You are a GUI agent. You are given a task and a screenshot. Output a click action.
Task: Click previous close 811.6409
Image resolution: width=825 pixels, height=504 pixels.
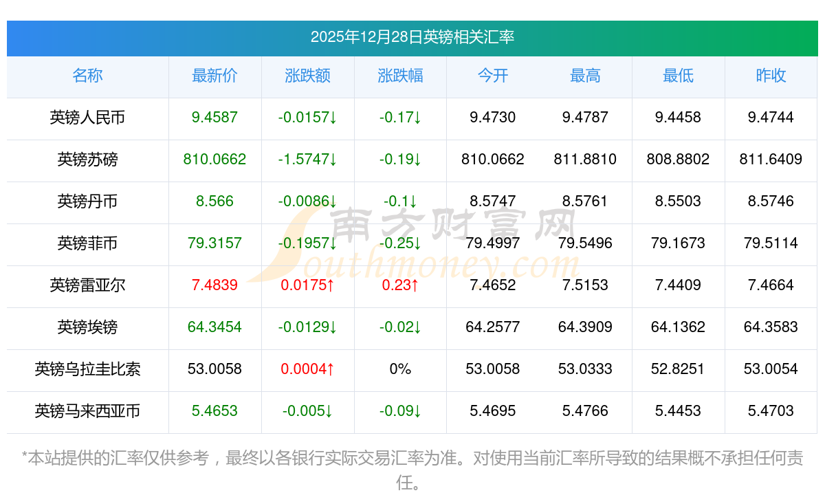(771, 160)
